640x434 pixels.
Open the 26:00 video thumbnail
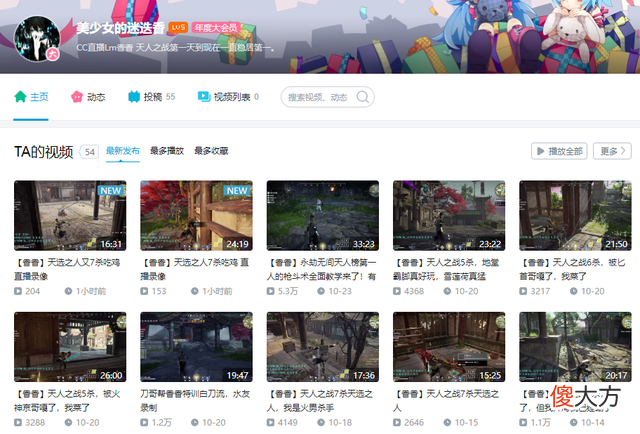point(70,347)
